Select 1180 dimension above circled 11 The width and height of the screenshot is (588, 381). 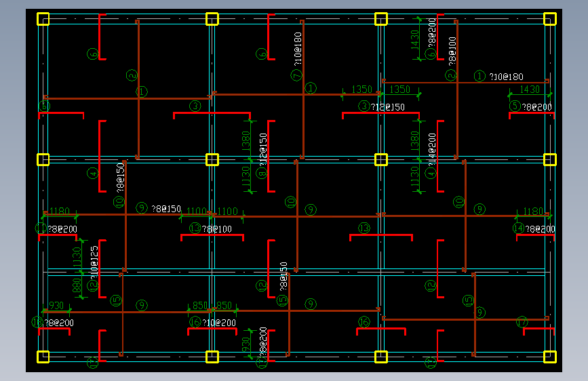(x=60, y=211)
